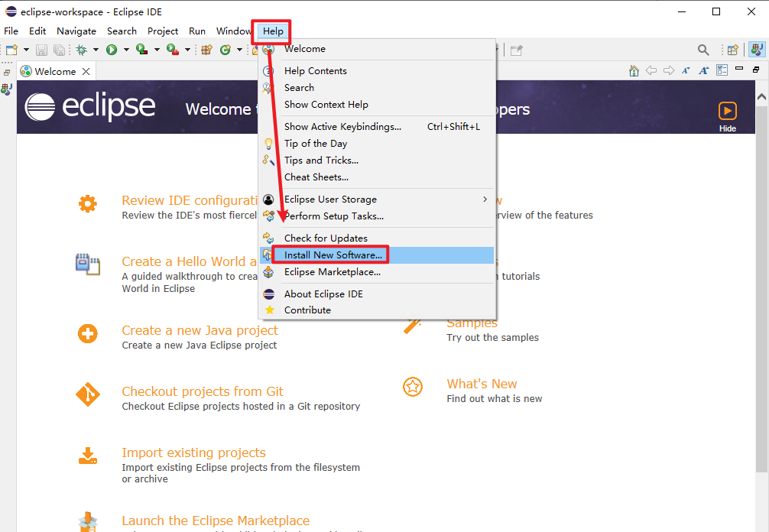Click the New Java Package icon
769x532 pixels.
pyautogui.click(x=206, y=50)
